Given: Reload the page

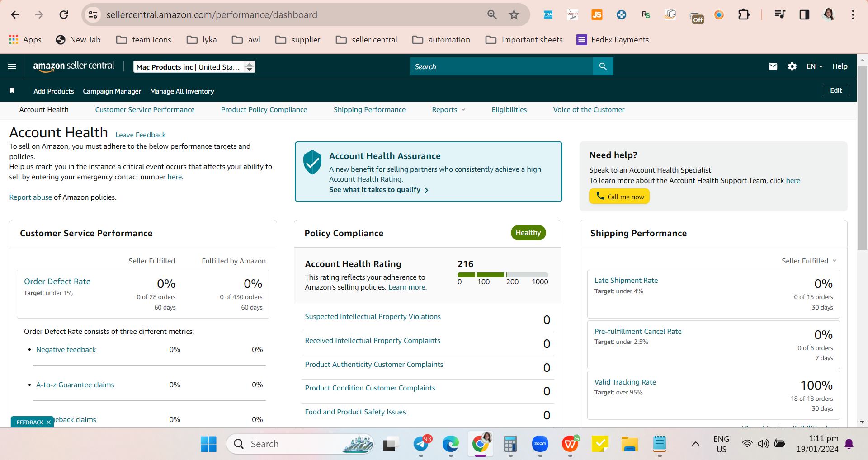Looking at the screenshot, I should click(64, 15).
